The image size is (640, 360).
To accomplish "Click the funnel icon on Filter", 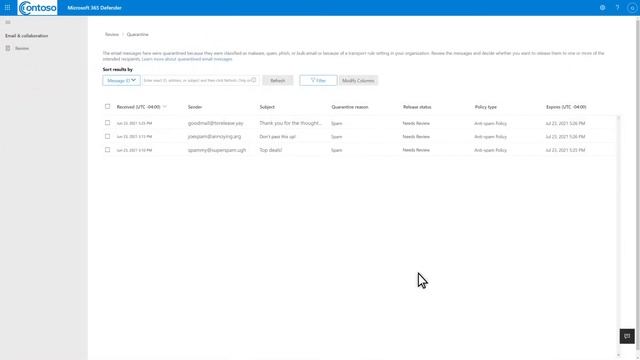I will coord(313,80).
